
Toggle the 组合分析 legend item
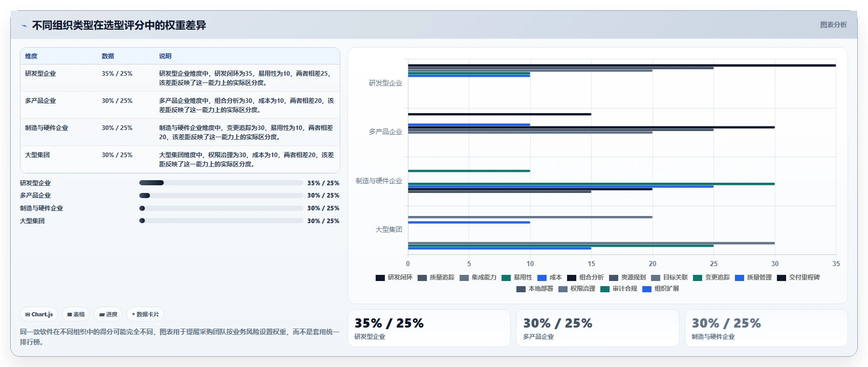[585, 277]
